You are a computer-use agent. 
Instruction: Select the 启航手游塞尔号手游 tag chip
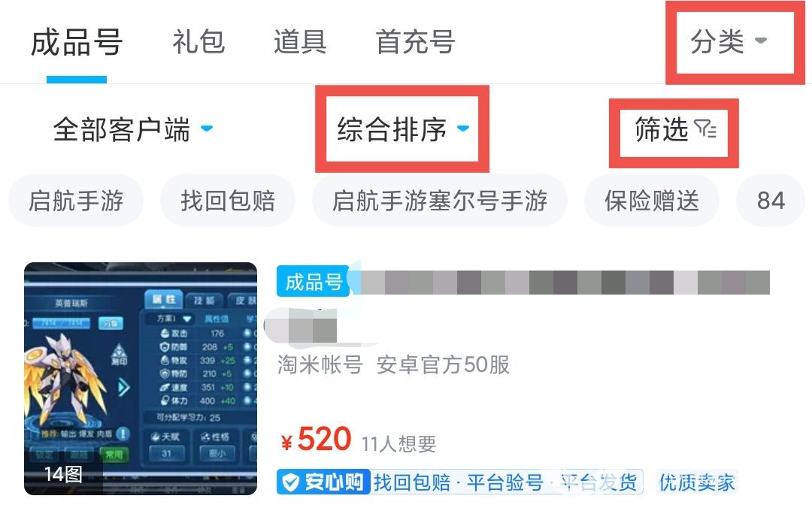coord(440,201)
